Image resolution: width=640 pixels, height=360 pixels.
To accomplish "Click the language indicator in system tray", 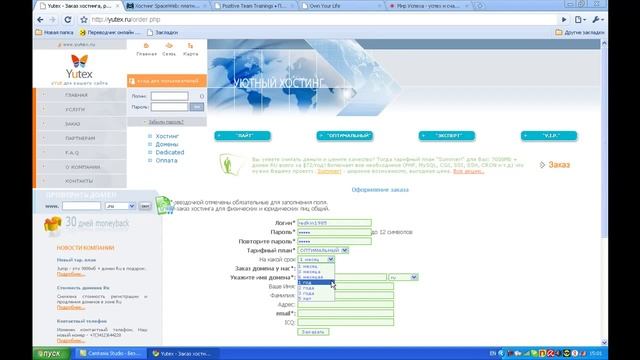I will [493, 353].
